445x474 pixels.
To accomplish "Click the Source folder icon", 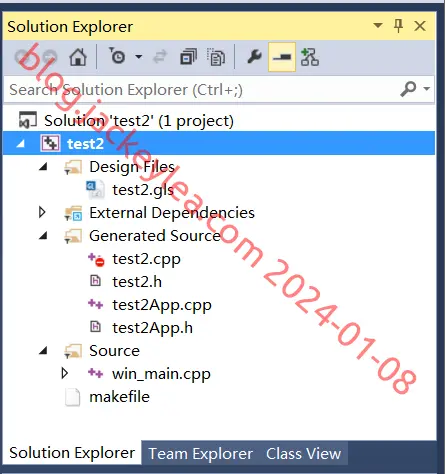I will [x=73, y=351].
